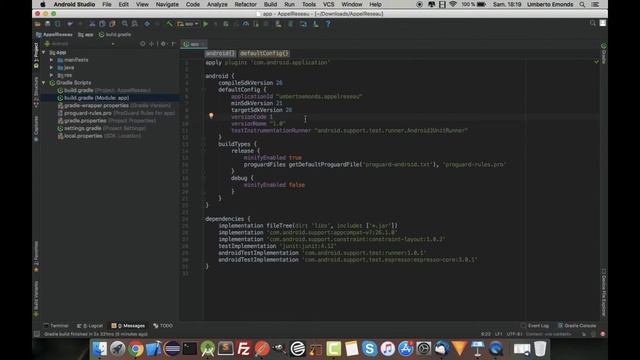Open the Messages tool window

(x=128, y=326)
